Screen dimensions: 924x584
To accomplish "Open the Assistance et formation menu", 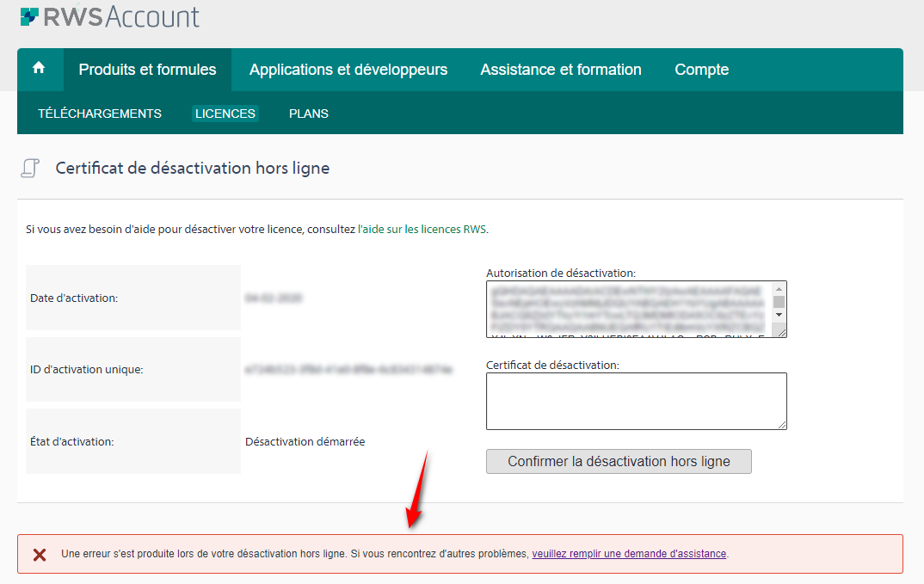I will [560, 69].
